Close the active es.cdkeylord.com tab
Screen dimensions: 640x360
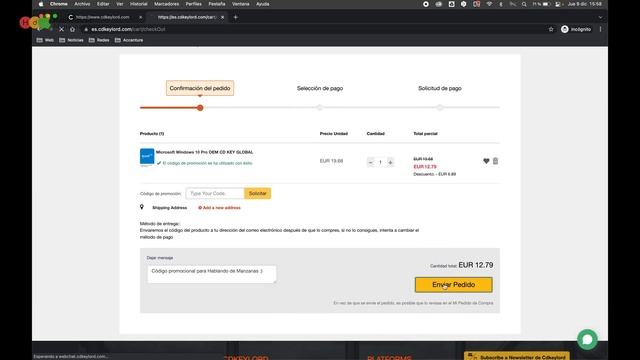click(222, 17)
